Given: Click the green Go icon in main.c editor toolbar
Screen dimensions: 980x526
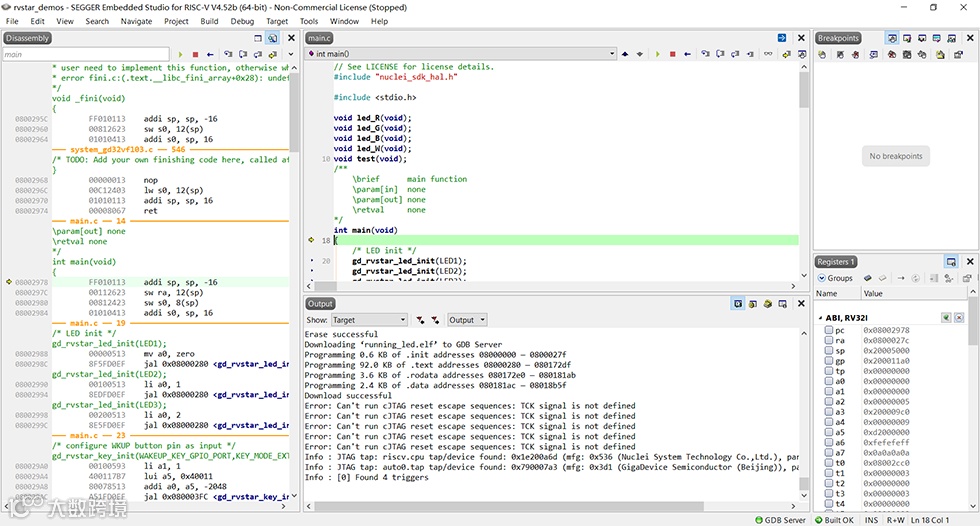Looking at the screenshot, I should (657, 54).
